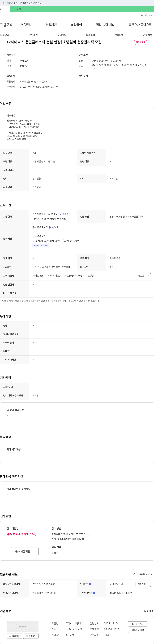Open the 취업지원 menu
Image resolution: width=154 pixels, height=644 pixels.
coord(51,25)
